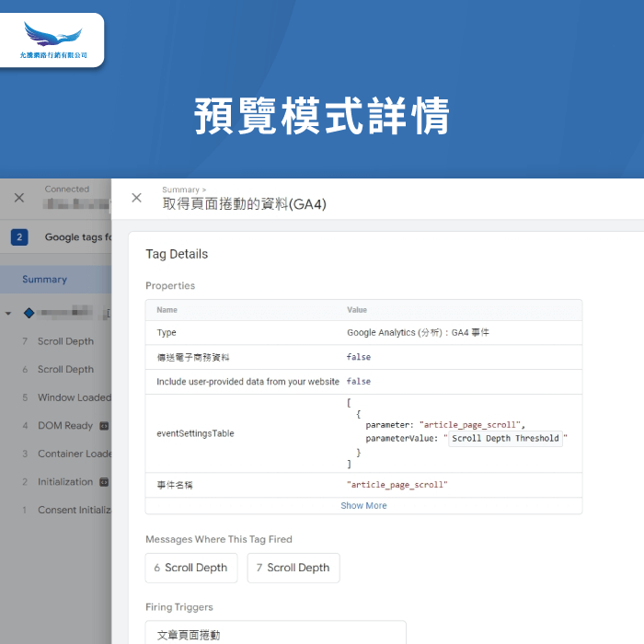Expand properties with Show More

(x=363, y=505)
